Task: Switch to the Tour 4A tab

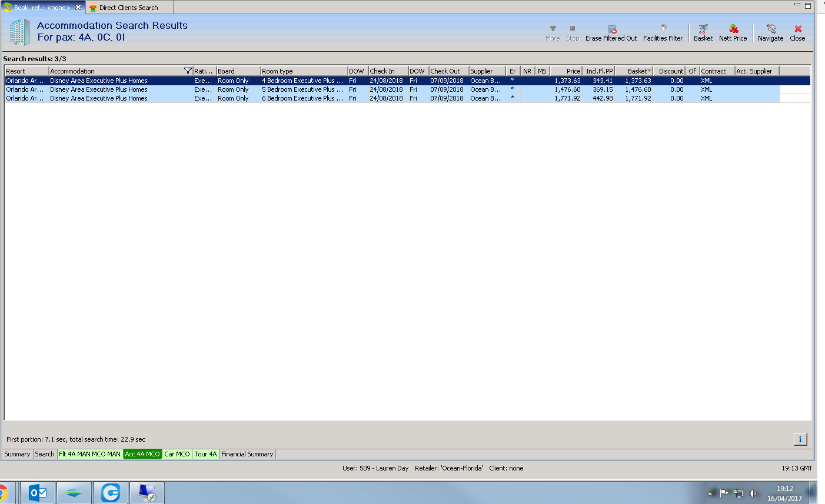Action: click(x=206, y=454)
